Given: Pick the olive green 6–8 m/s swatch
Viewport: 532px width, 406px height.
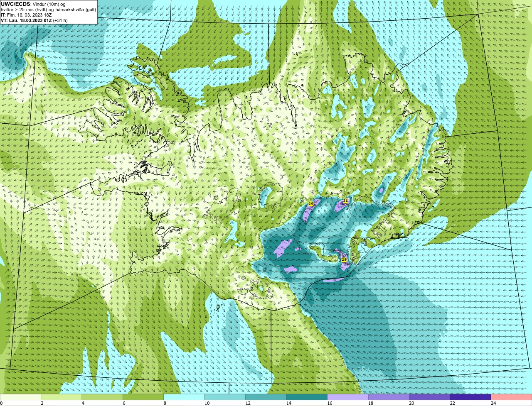Looking at the screenshot, I should tap(143, 397).
